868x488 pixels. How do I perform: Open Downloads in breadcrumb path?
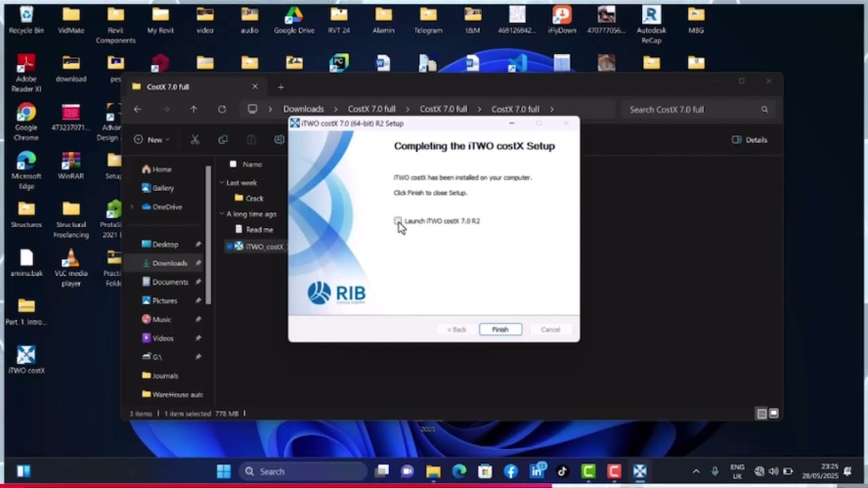(x=303, y=109)
